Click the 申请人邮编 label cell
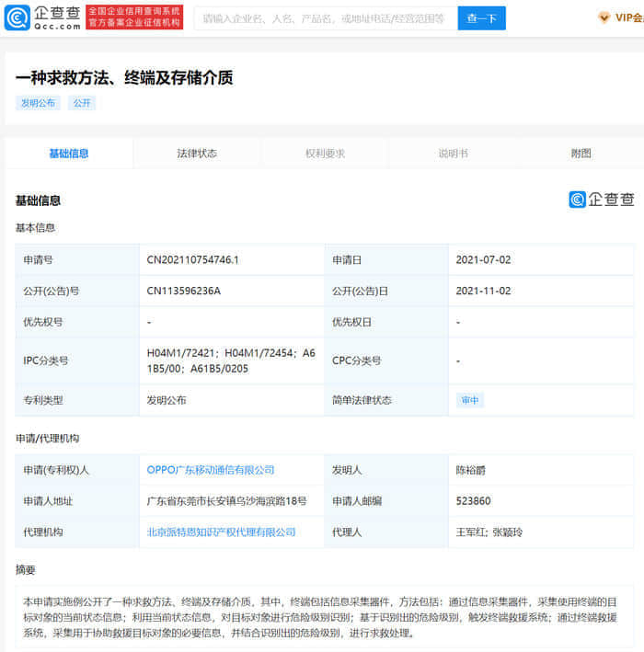The height and width of the screenshot is (652, 644). [386, 501]
